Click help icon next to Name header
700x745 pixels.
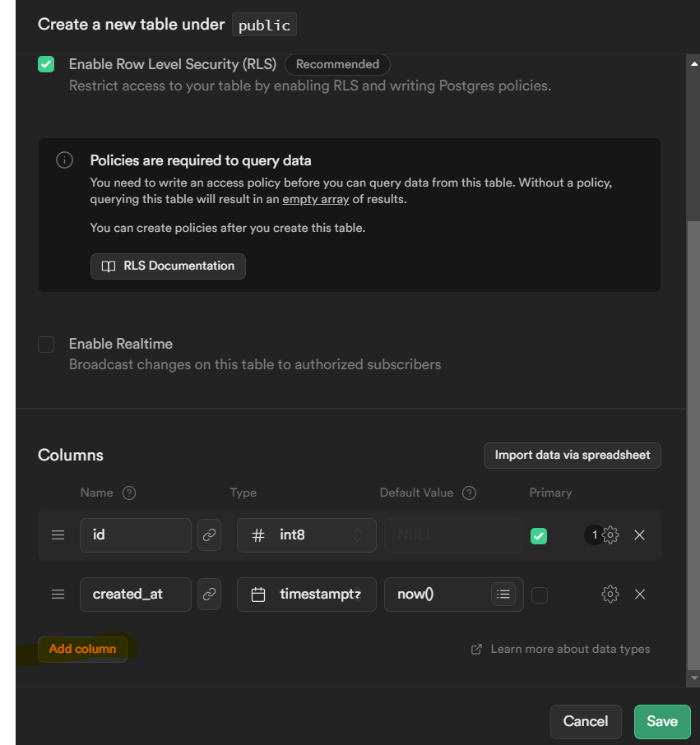click(x=128, y=493)
